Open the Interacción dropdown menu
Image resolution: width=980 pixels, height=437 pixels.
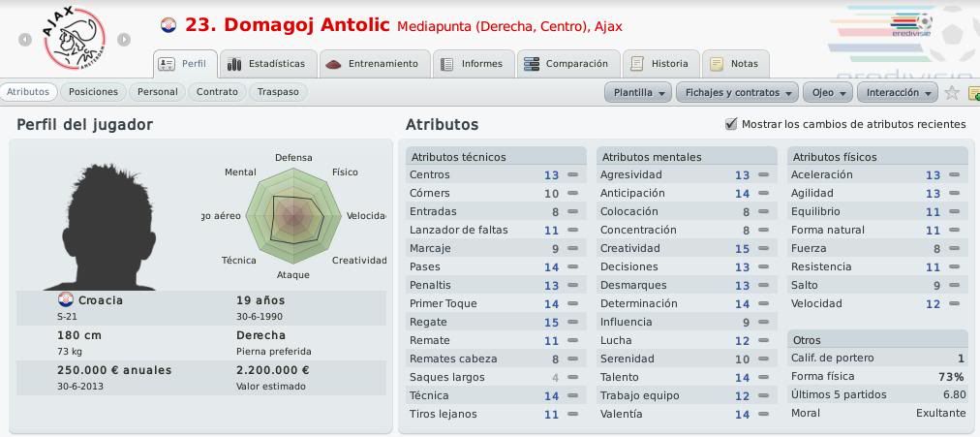[x=897, y=92]
